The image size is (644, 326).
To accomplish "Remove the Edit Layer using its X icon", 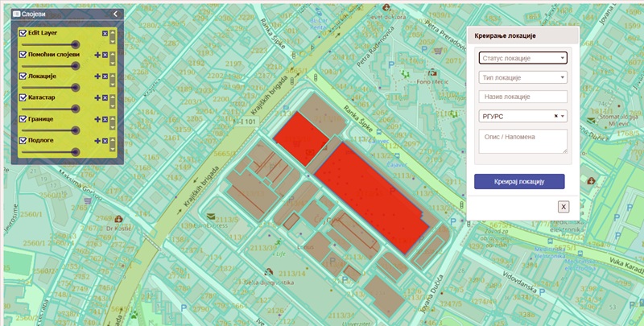I will [x=105, y=33].
